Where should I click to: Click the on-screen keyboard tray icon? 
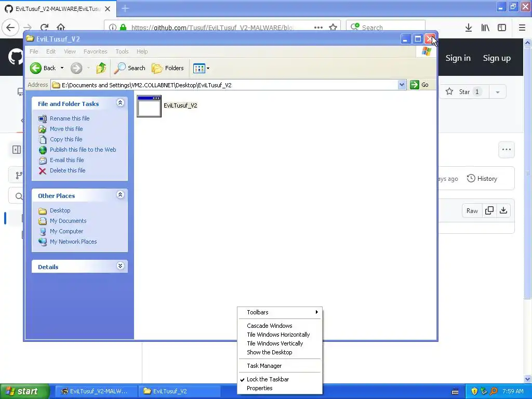click(455, 392)
